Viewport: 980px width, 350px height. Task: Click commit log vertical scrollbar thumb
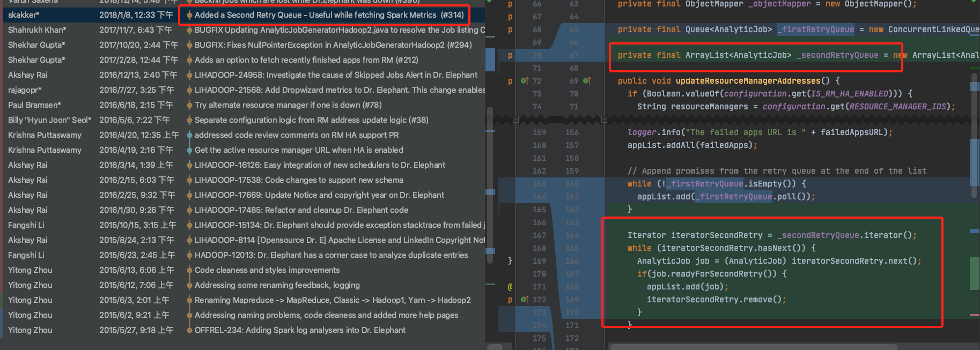(489, 185)
